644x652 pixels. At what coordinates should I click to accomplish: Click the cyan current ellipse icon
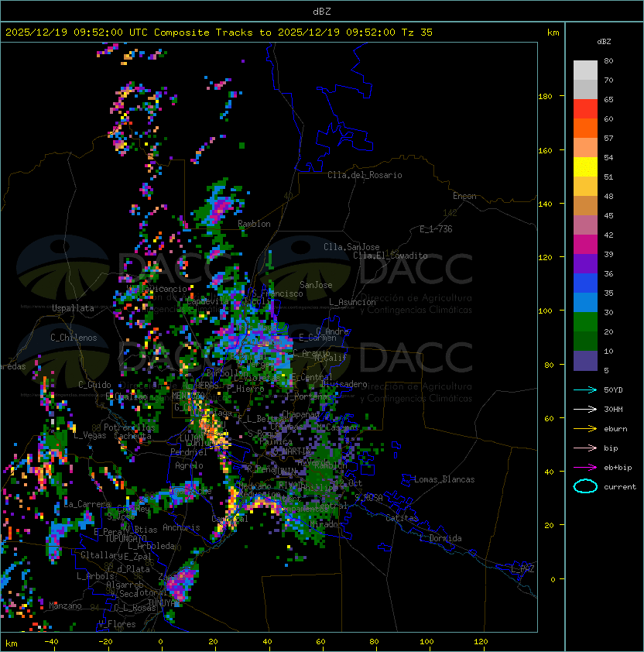click(585, 486)
